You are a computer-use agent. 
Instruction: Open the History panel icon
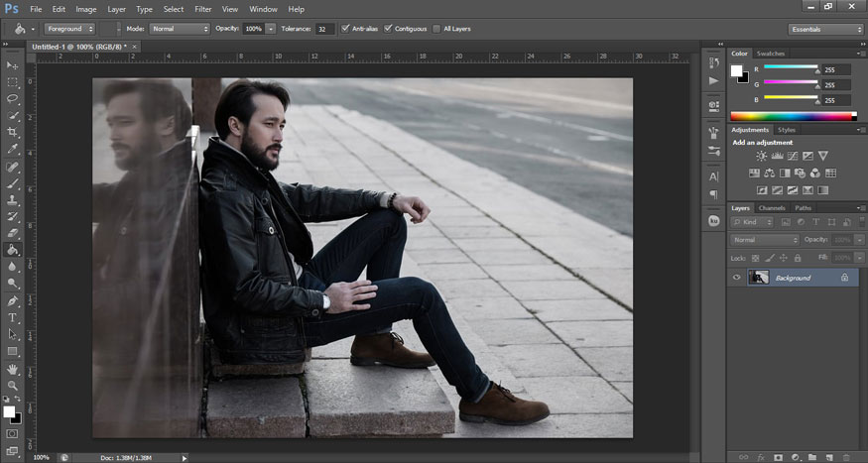[x=713, y=63]
